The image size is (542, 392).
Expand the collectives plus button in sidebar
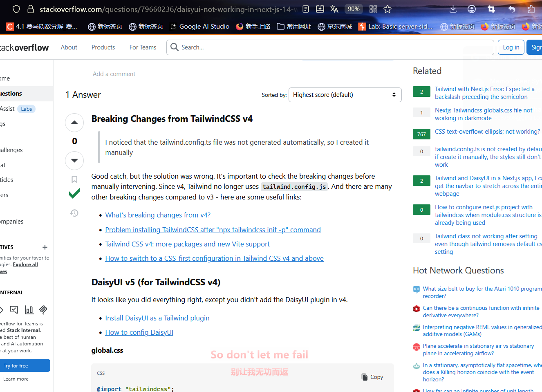[x=45, y=247]
